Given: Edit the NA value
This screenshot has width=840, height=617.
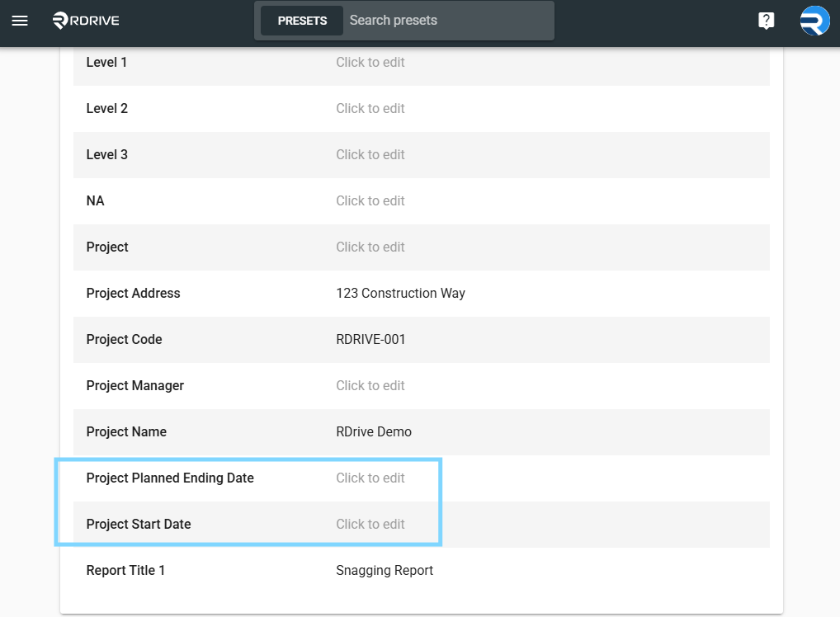Looking at the screenshot, I should (x=370, y=200).
